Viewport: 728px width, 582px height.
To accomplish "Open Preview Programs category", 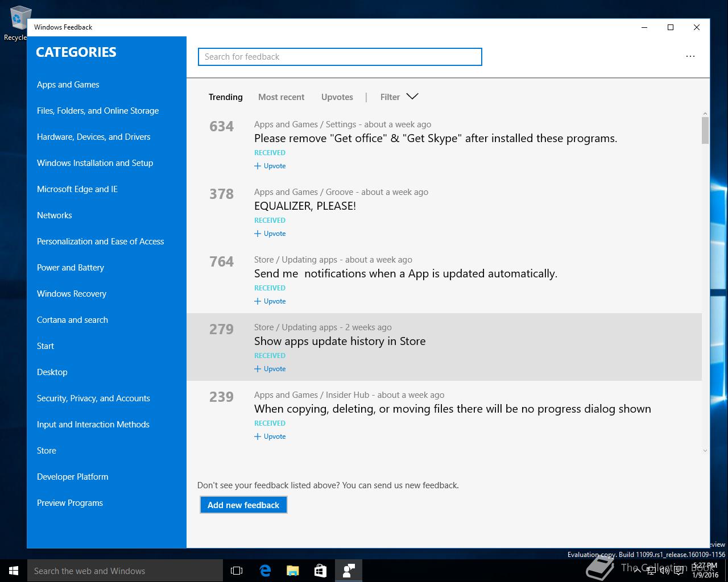I will tap(69, 503).
